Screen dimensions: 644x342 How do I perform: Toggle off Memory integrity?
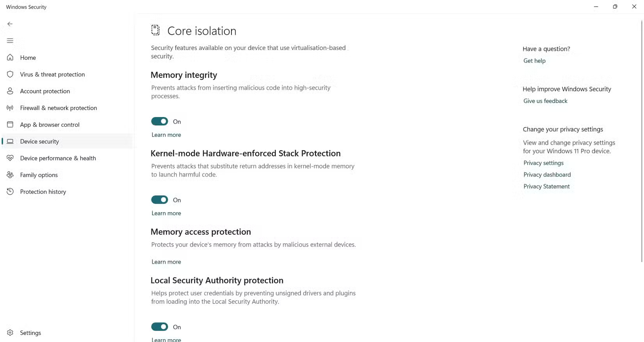(x=159, y=121)
